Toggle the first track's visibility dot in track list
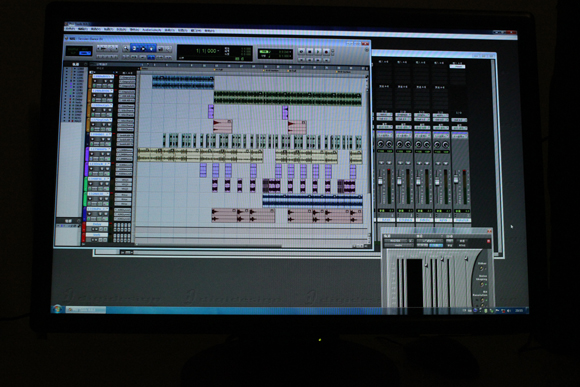 coord(67,68)
